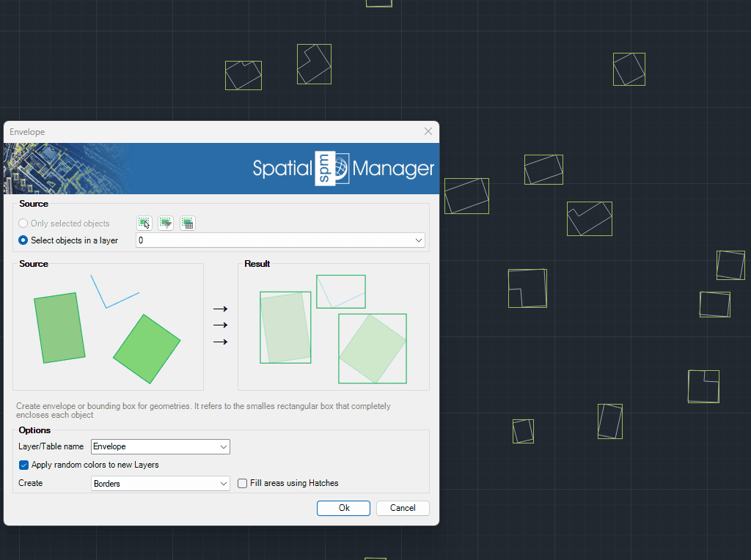Screen dimensions: 751x560
Task: Click the select objects by filter funnel icon
Action: point(166,223)
